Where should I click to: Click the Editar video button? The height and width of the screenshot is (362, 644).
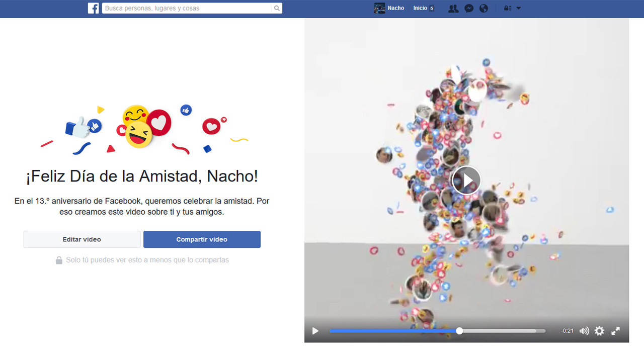pos(82,239)
